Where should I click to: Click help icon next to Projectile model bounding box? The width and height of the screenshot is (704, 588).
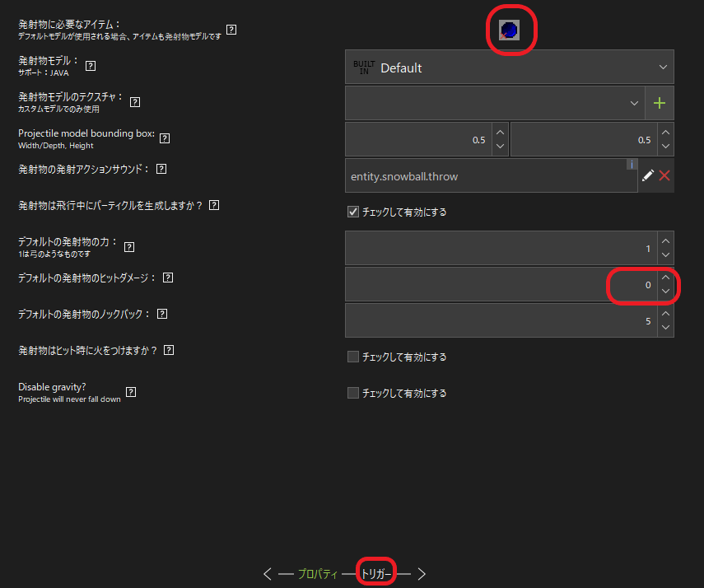pyautogui.click(x=164, y=138)
